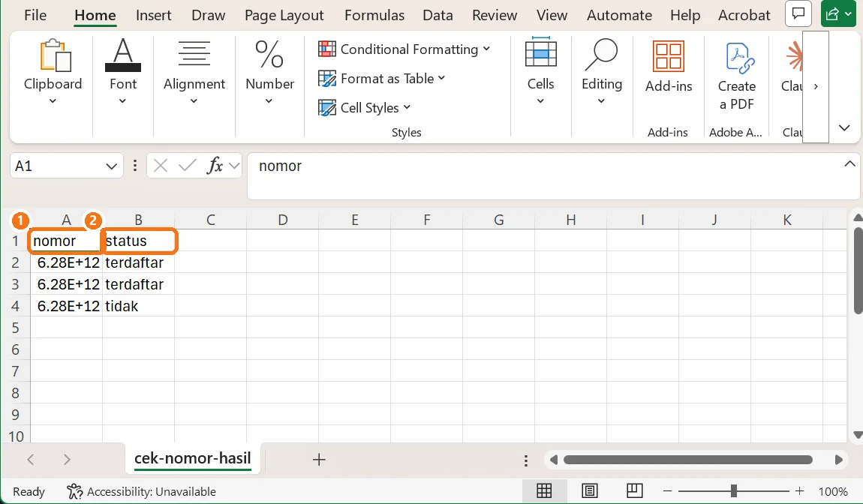This screenshot has width=863, height=504.
Task: Select column C header
Action: click(210, 220)
